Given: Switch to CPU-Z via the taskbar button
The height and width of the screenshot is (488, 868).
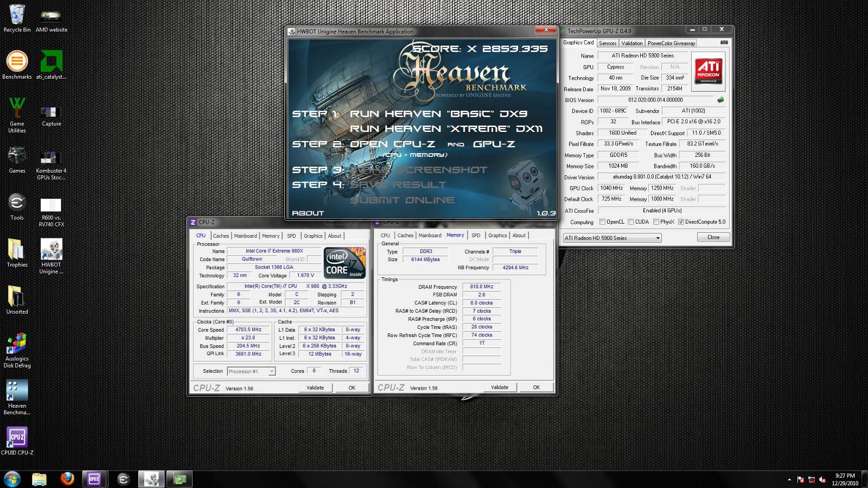Looking at the screenshot, I should click(94, 479).
